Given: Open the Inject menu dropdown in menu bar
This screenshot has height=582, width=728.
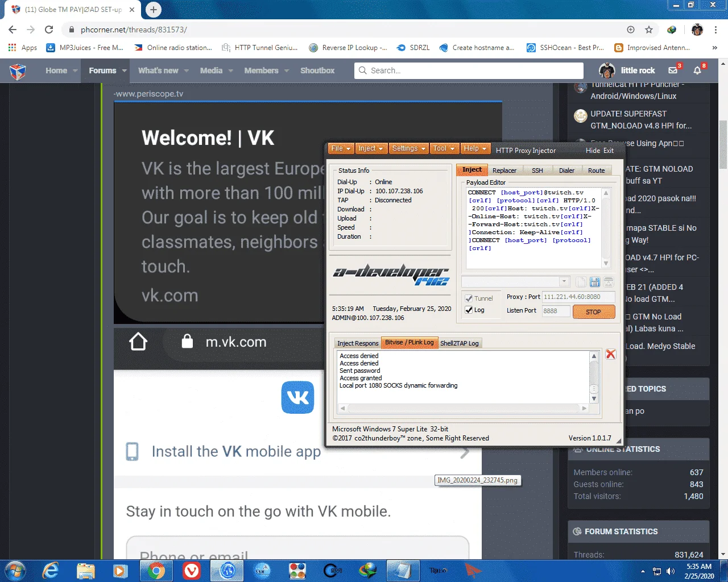Looking at the screenshot, I should (371, 148).
